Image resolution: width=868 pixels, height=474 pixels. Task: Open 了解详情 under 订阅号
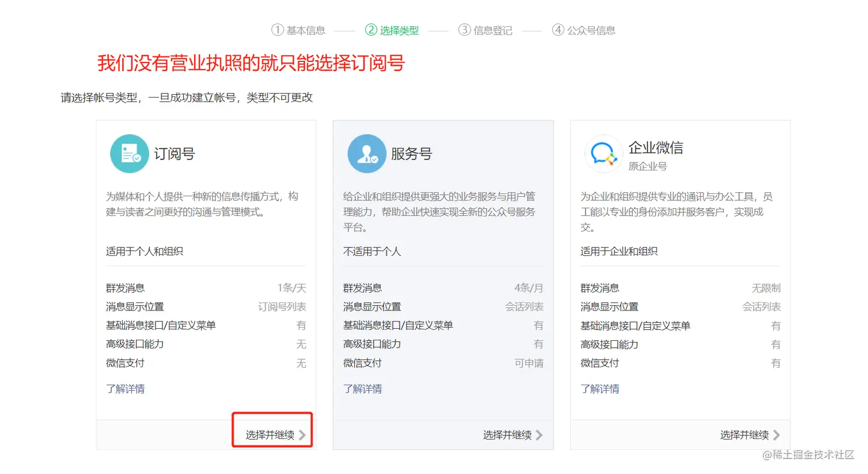[126, 388]
